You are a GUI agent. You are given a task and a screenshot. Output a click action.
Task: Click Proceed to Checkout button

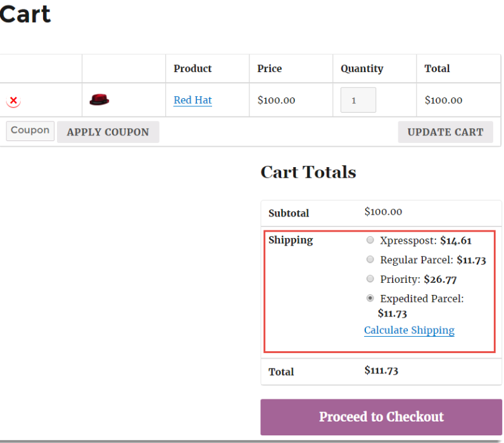point(381,417)
